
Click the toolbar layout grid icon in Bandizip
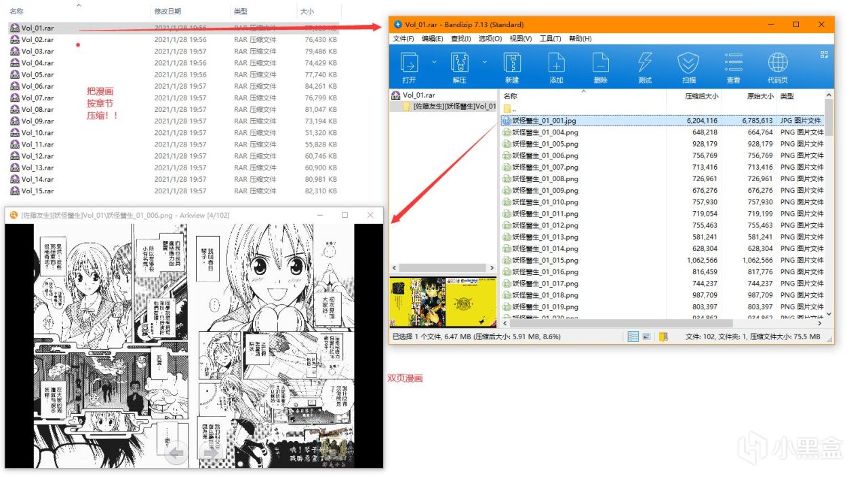825,54
